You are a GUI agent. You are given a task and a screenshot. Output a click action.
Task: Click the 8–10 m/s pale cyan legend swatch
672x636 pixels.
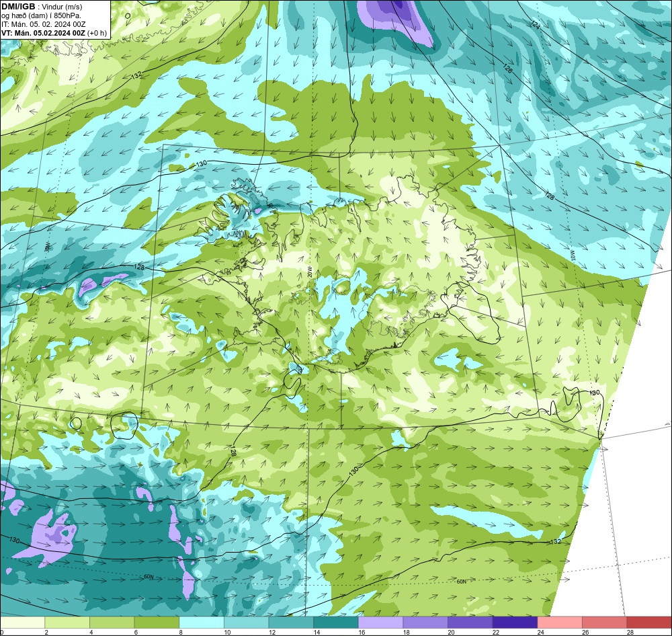pyautogui.click(x=202, y=623)
